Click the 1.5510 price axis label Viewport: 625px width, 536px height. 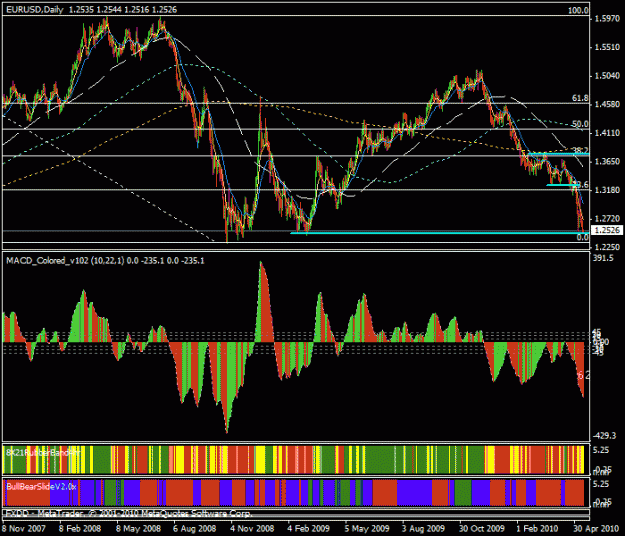[x=607, y=47]
